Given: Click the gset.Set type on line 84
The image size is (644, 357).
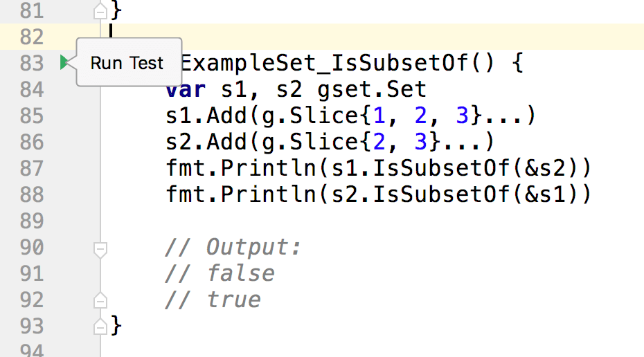Looking at the screenshot, I should click(x=372, y=89).
